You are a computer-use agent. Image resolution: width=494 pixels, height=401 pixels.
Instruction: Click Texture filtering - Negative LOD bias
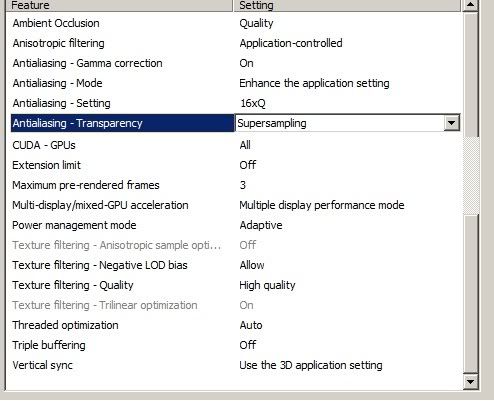(x=100, y=265)
